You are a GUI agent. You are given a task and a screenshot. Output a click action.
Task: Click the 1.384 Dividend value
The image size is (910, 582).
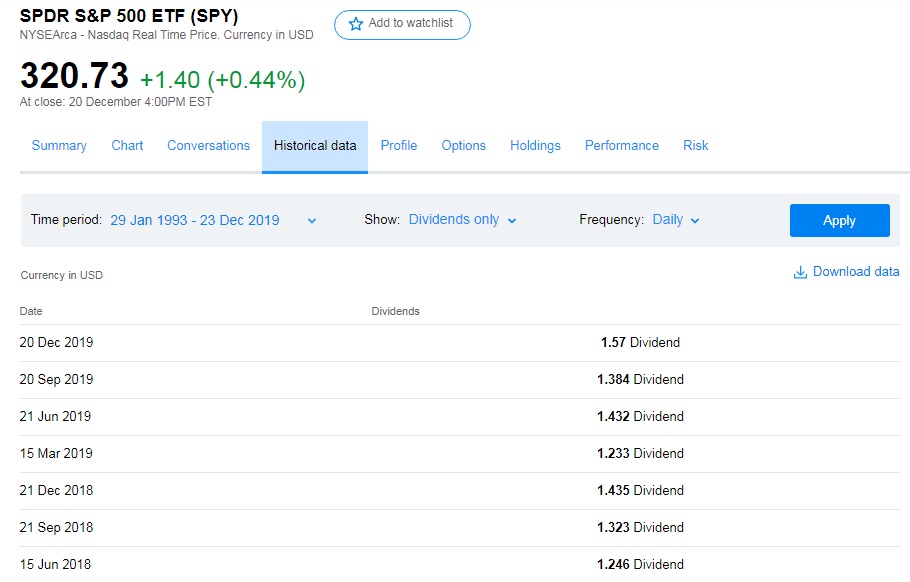click(640, 379)
